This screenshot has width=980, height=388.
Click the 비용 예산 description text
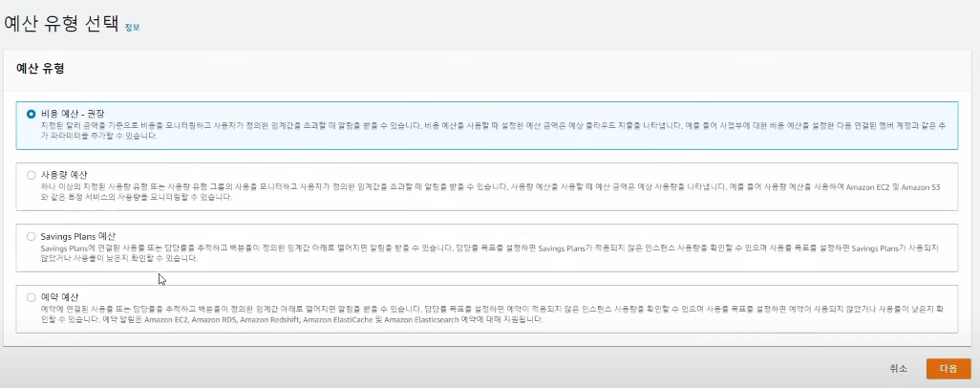tap(493, 130)
